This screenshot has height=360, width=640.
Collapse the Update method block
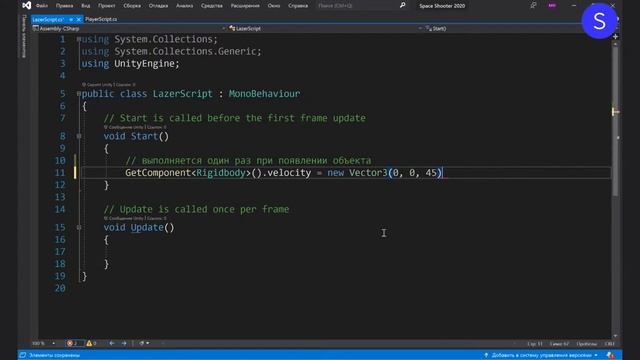[79, 227]
